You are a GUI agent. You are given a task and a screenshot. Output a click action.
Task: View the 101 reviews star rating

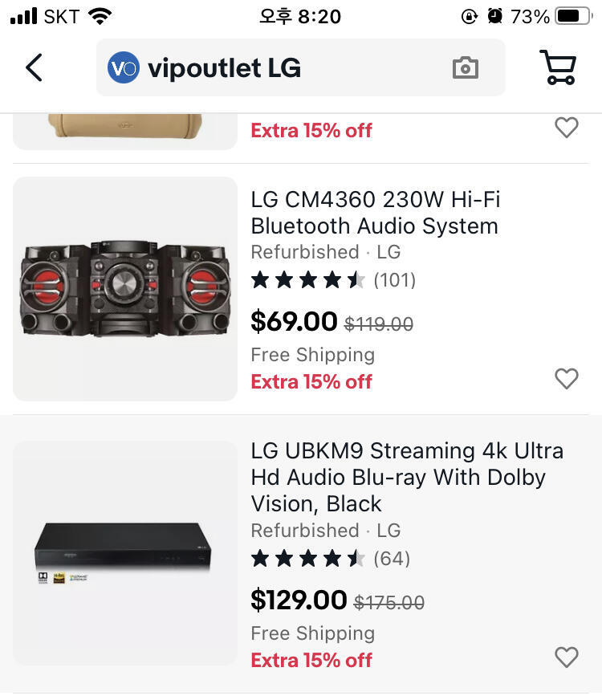(333, 280)
